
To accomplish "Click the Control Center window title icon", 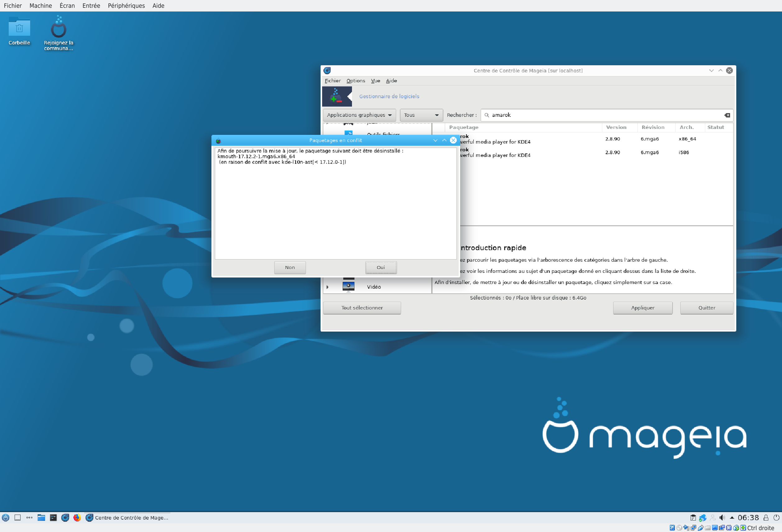I will click(x=327, y=71).
